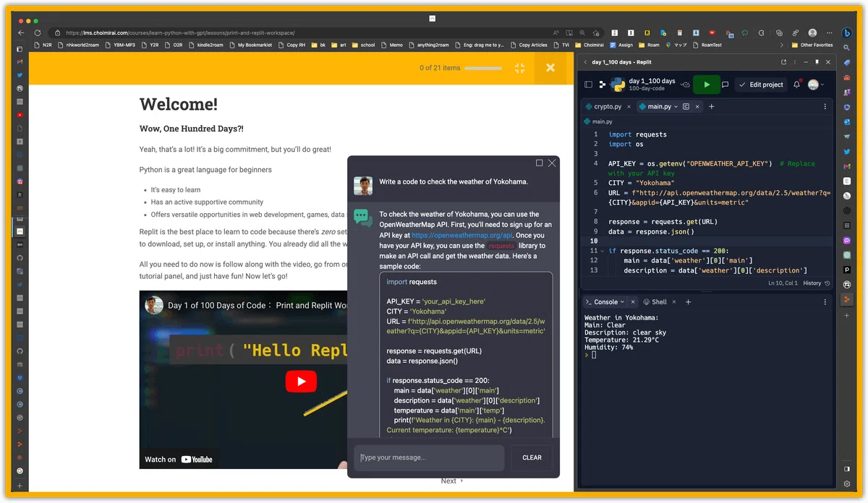Viewport: 868px width, 503px height.
Task: Pin the Replit sidebar panel
Action: (x=817, y=62)
